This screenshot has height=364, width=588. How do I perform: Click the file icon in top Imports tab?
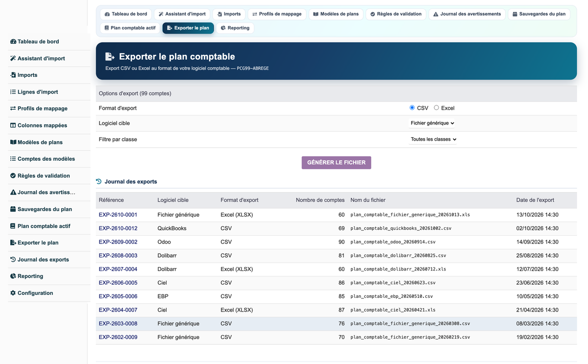click(x=220, y=14)
